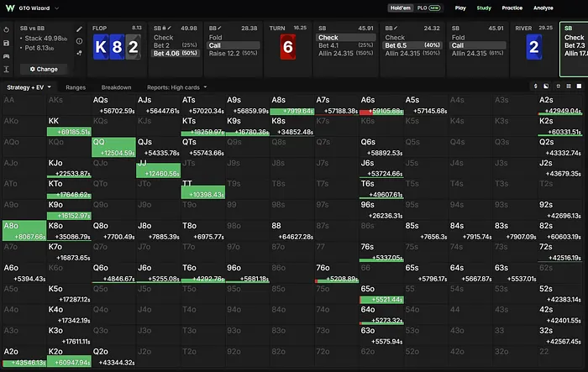Viewport: 588px width, 372px height.
Task: Switch to the Breakdown tab
Action: point(116,87)
